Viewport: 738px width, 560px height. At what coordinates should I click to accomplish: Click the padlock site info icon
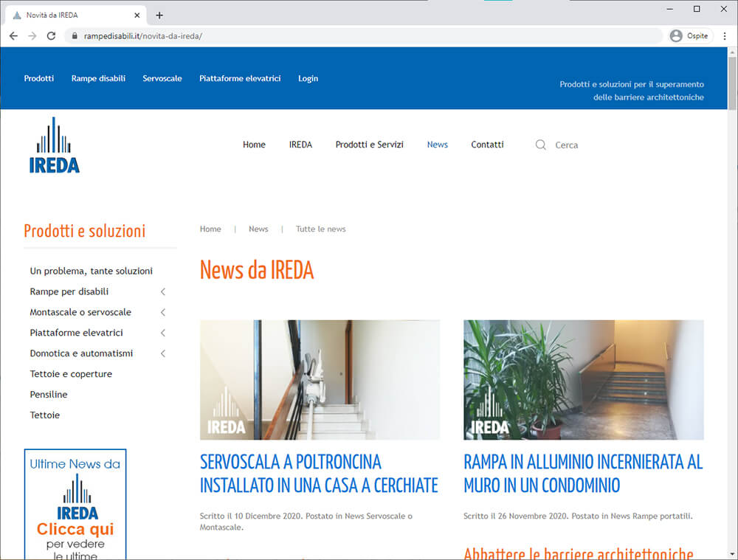pyautogui.click(x=75, y=35)
